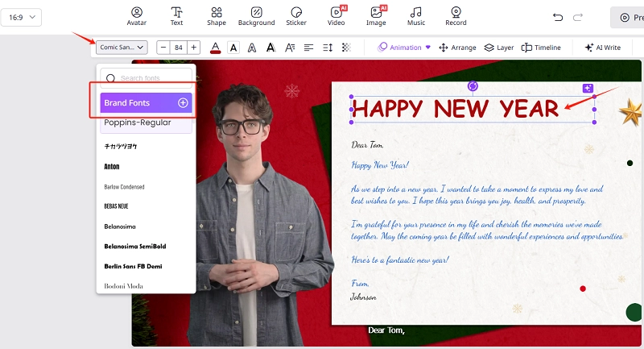Screen dimensions: 644x349
Task: Open the line spacing option
Action: [327, 48]
